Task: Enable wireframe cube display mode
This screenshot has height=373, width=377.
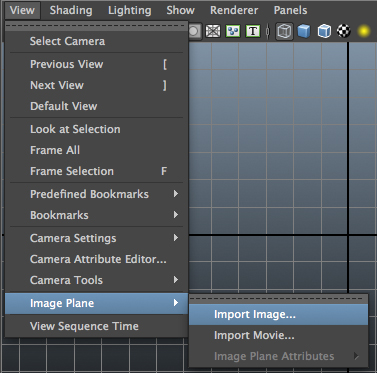Action: tap(284, 31)
